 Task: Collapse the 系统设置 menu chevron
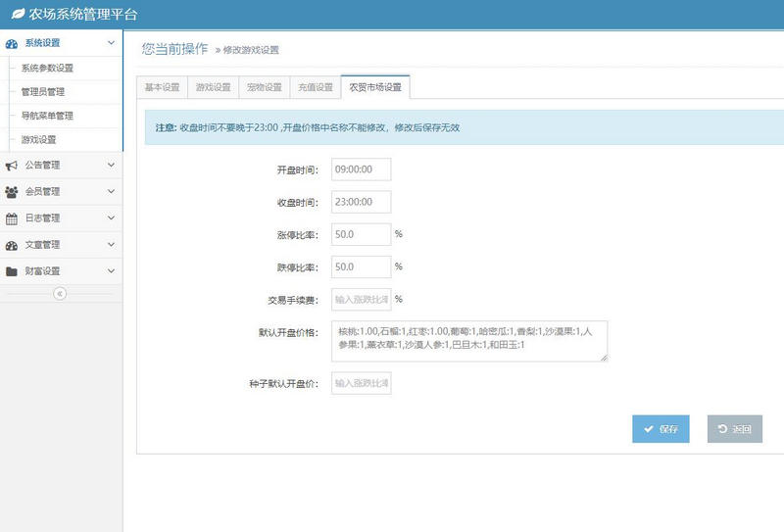(x=111, y=43)
